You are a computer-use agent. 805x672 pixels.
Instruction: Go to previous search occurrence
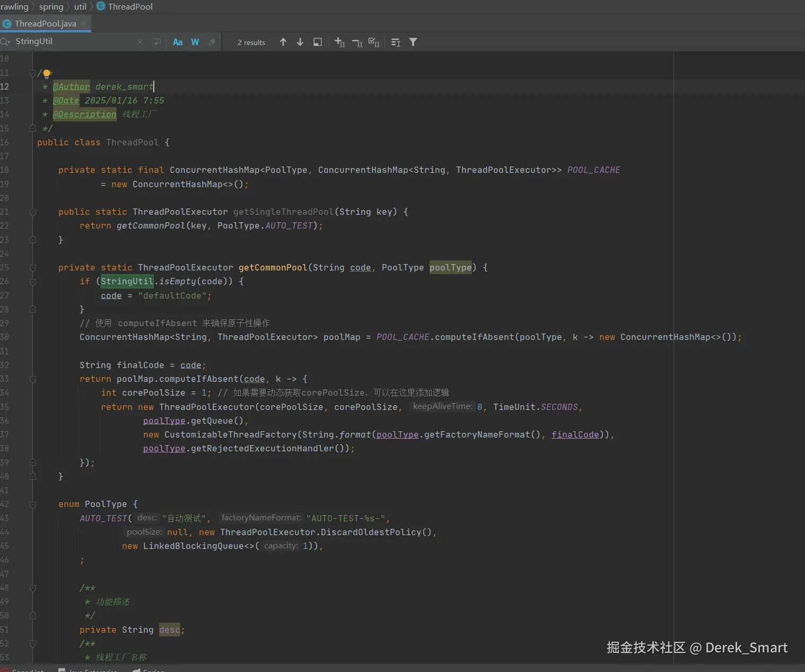(283, 42)
